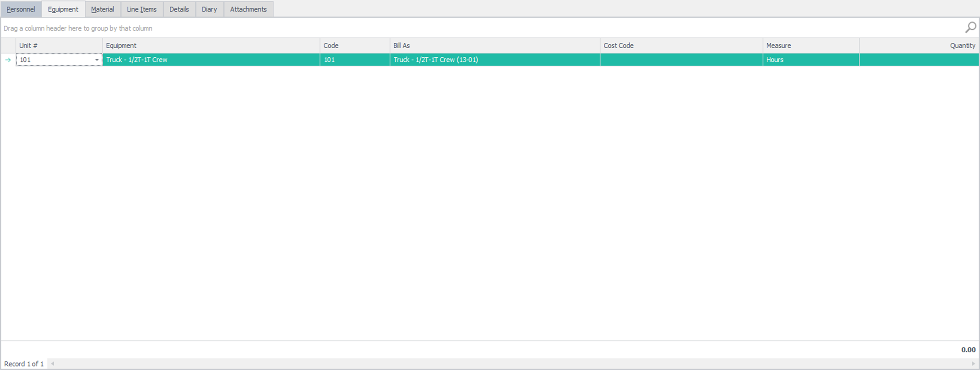Open the Material tab

click(x=103, y=9)
